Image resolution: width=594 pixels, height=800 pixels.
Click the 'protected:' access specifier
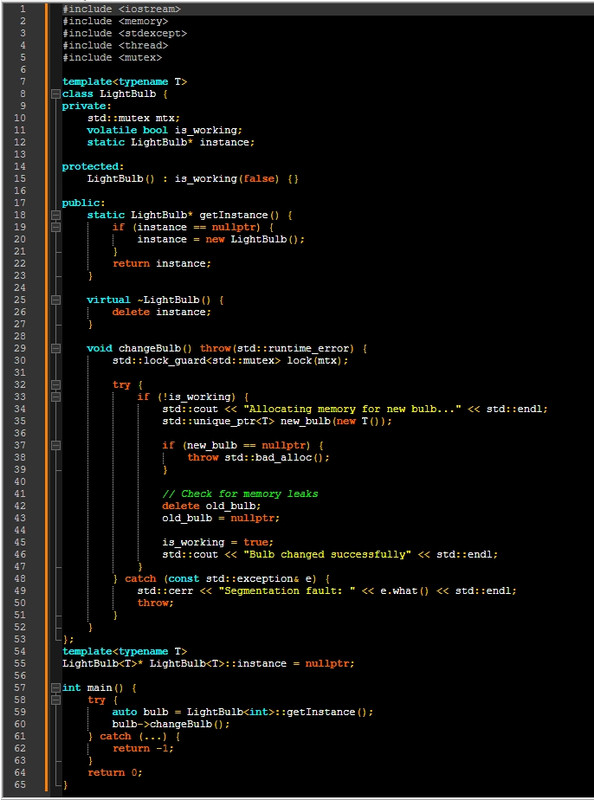(93, 166)
